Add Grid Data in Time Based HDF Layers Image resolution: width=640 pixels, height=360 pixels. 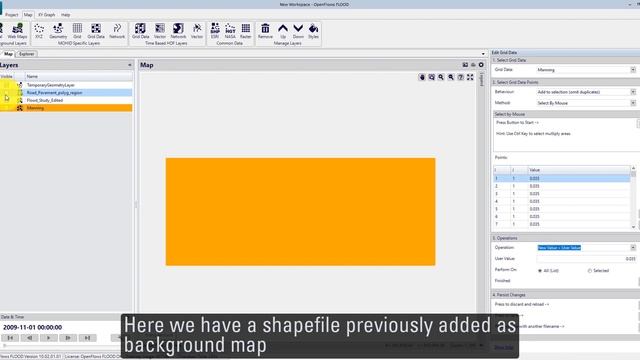point(140,31)
